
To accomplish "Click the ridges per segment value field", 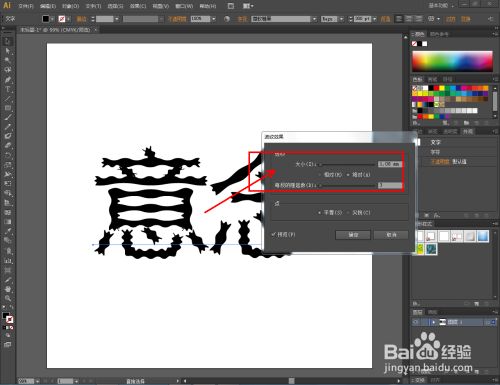I will (390, 185).
